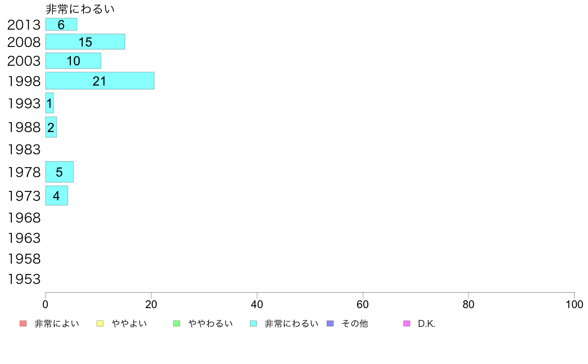
Task: Click the 1953 year axis label
Action: [x=24, y=279]
